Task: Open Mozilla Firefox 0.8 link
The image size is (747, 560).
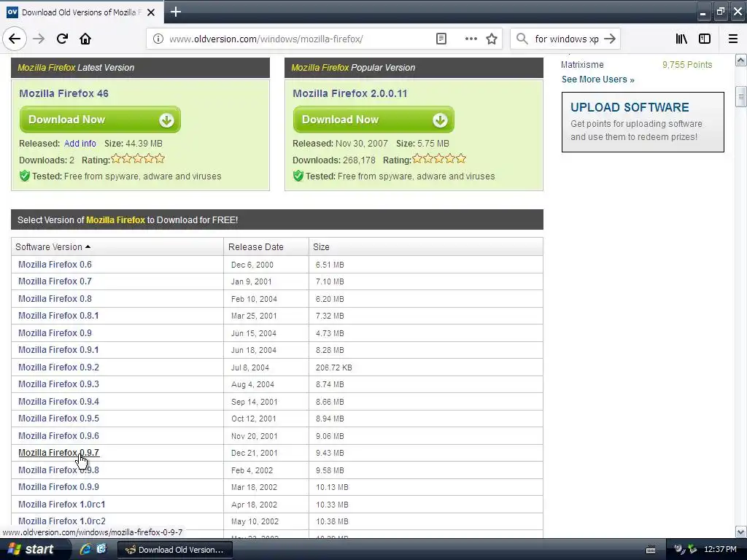Action: 55,298
